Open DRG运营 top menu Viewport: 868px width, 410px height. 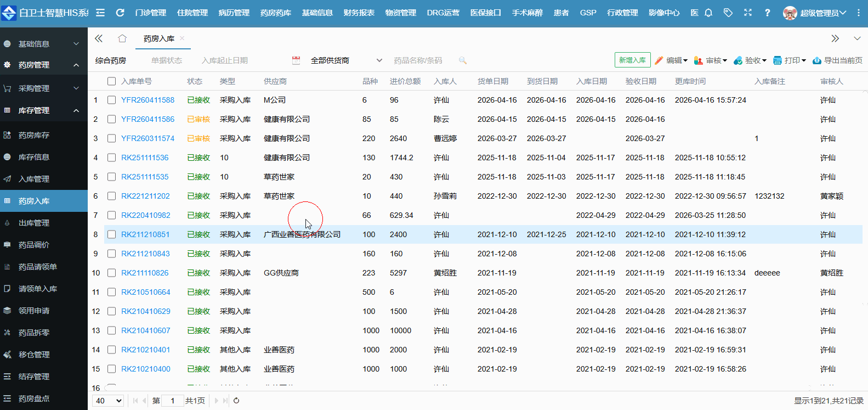tap(443, 13)
